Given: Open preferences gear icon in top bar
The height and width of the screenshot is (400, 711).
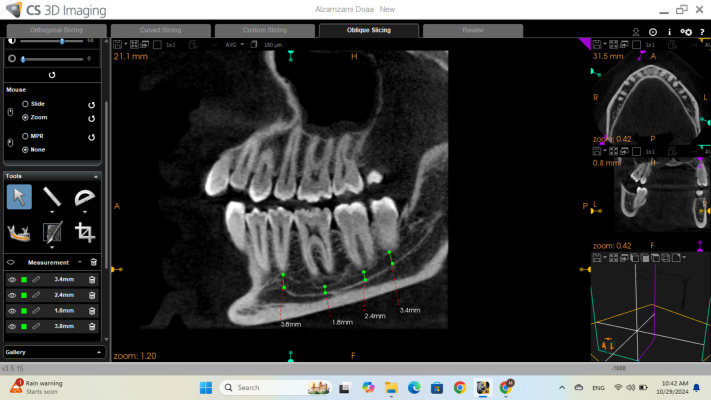Looking at the screenshot, I should [x=686, y=32].
